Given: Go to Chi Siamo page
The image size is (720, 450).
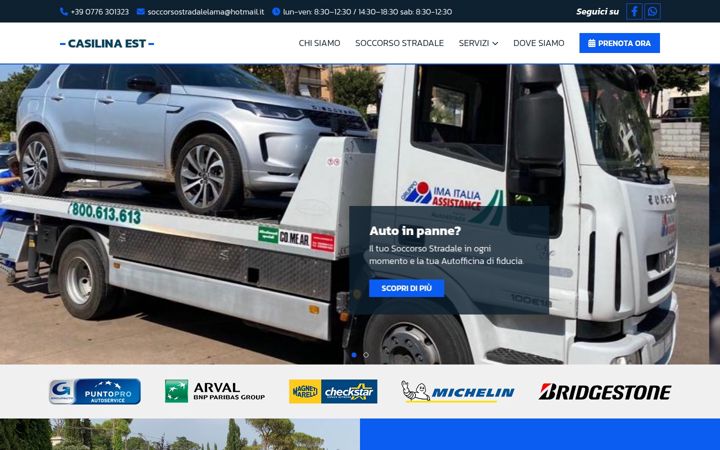Looking at the screenshot, I should (x=319, y=43).
